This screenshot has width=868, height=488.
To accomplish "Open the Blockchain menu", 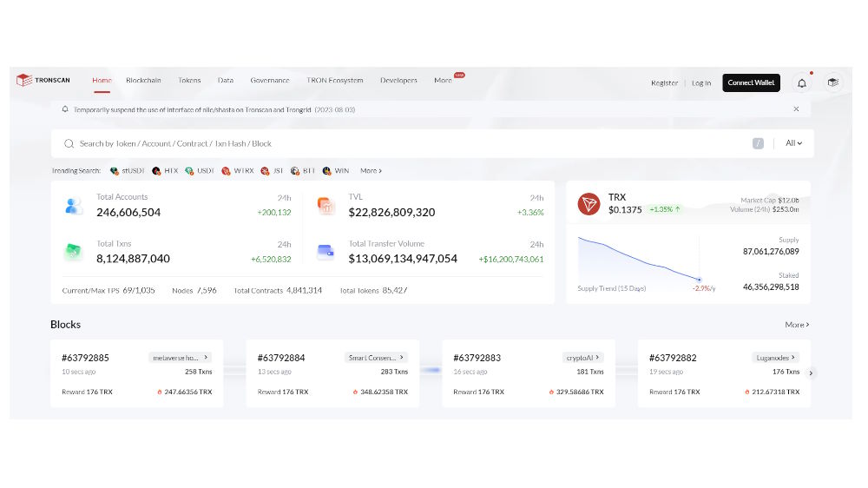I will click(x=143, y=81).
